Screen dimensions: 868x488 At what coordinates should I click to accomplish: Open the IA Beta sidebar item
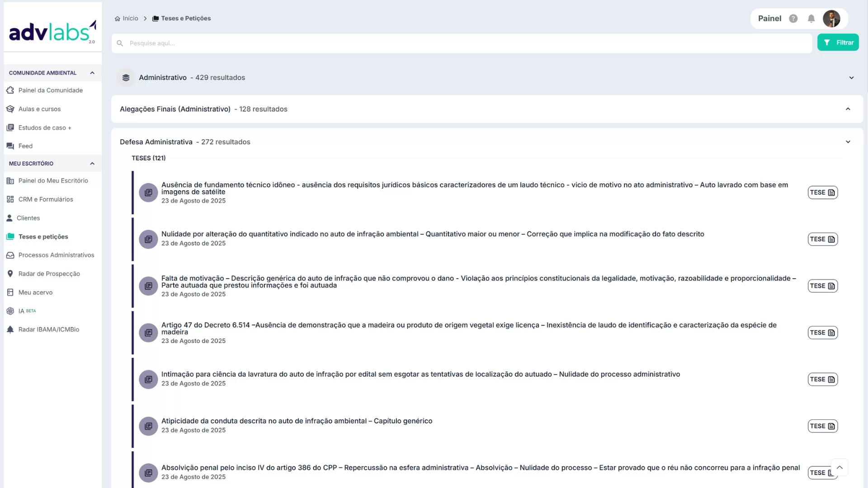[21, 311]
